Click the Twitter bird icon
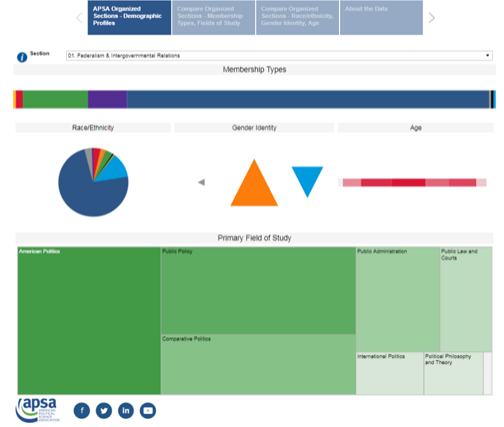The width and height of the screenshot is (504, 427). 104,410
